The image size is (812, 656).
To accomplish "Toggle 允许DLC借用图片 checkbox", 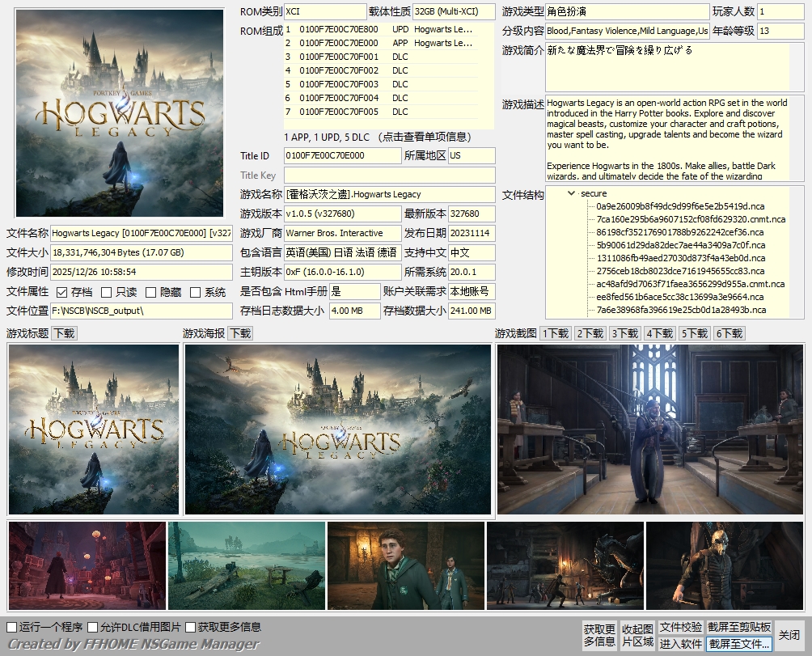I will (93, 627).
